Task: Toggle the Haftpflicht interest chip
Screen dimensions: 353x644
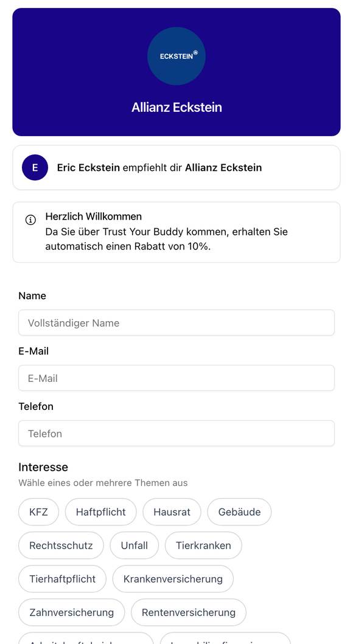Action: [x=100, y=512]
